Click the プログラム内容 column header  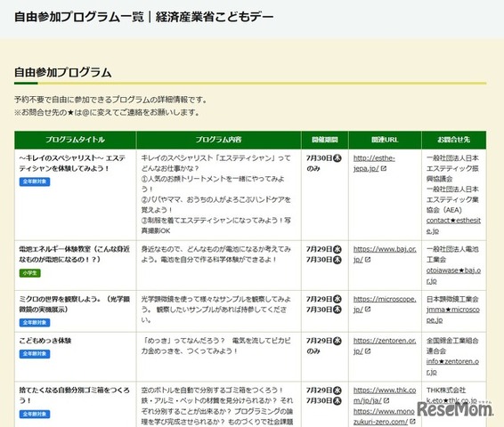point(218,140)
